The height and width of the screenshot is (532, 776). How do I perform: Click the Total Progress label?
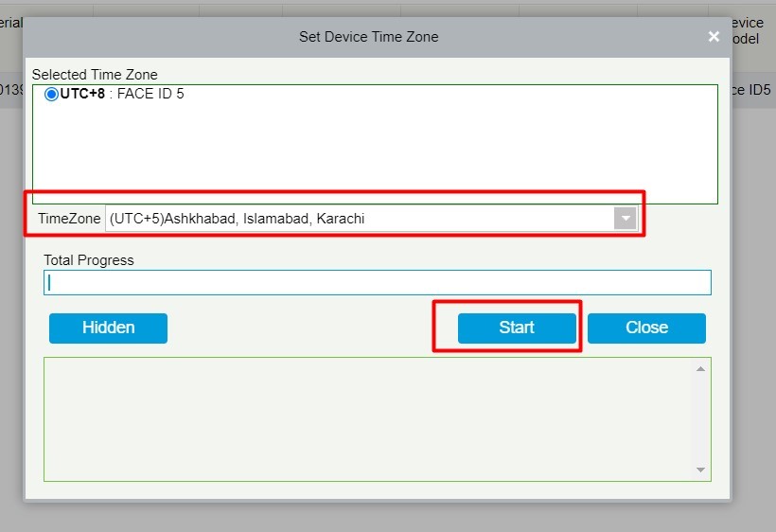pyautogui.click(x=89, y=260)
